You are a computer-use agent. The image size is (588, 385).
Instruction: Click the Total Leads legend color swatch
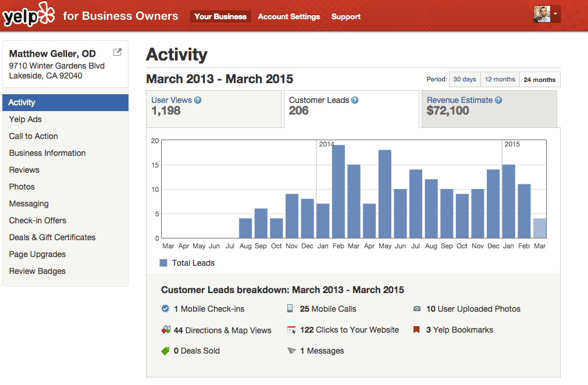pos(163,263)
